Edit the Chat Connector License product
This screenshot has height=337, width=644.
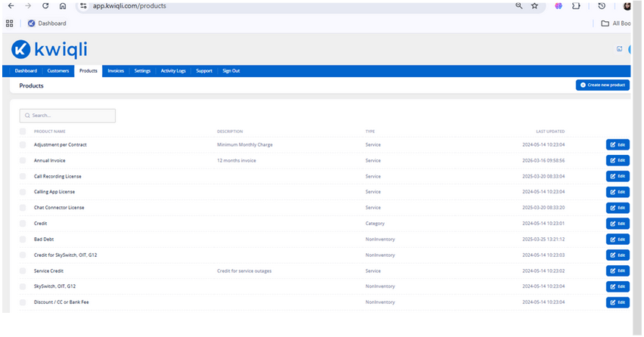pos(618,208)
